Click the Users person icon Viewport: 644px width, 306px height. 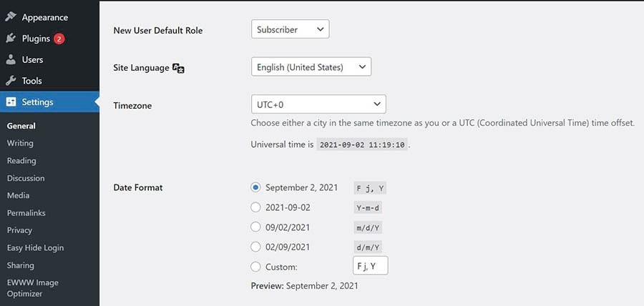[x=11, y=60]
